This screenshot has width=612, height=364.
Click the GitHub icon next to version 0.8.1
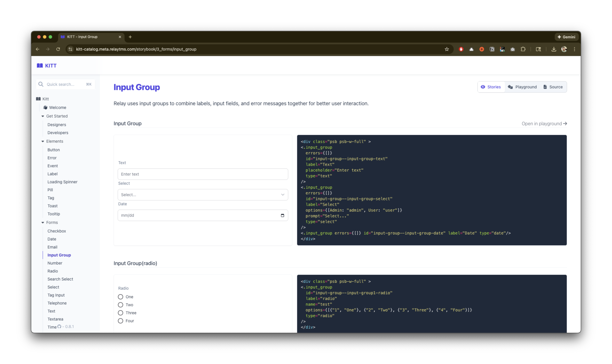click(x=59, y=327)
